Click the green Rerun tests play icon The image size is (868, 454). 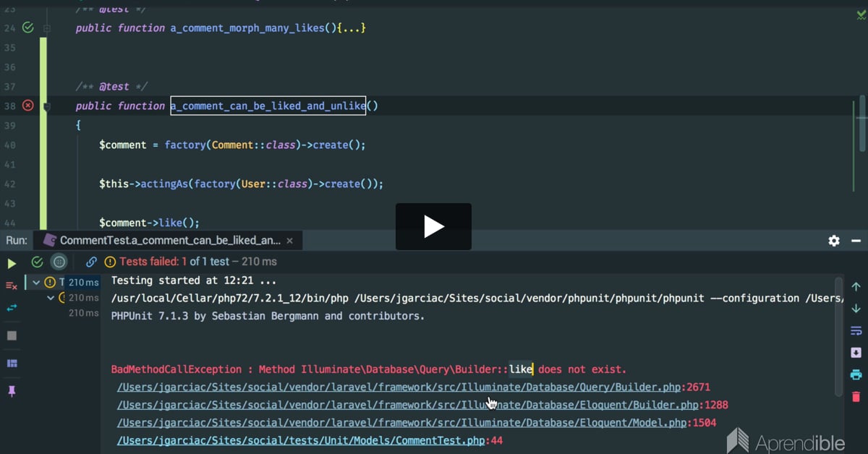pyautogui.click(x=12, y=262)
